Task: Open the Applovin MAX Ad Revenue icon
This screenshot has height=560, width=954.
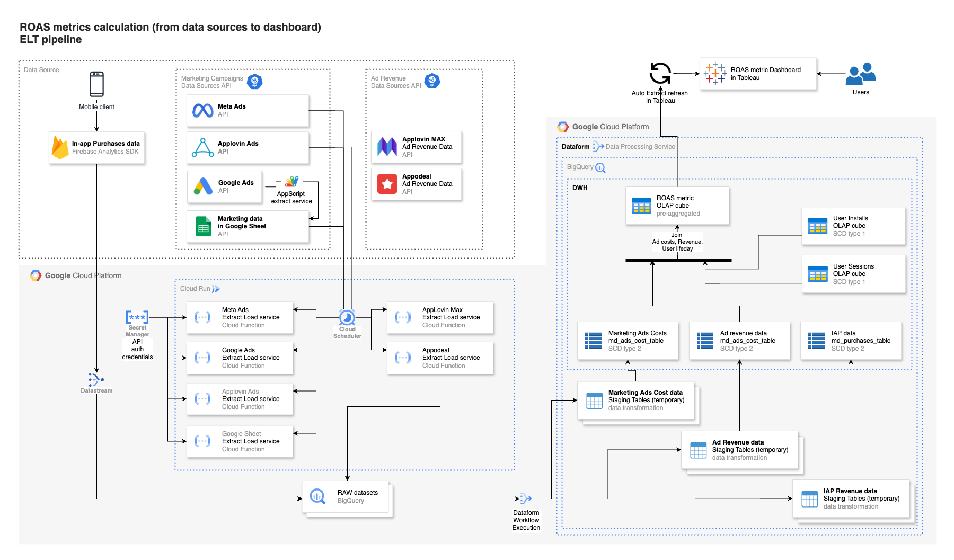Action: tap(386, 147)
